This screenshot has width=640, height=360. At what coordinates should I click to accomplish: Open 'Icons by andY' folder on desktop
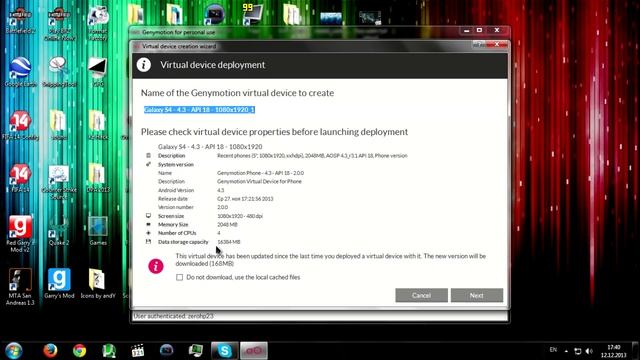tap(98, 284)
